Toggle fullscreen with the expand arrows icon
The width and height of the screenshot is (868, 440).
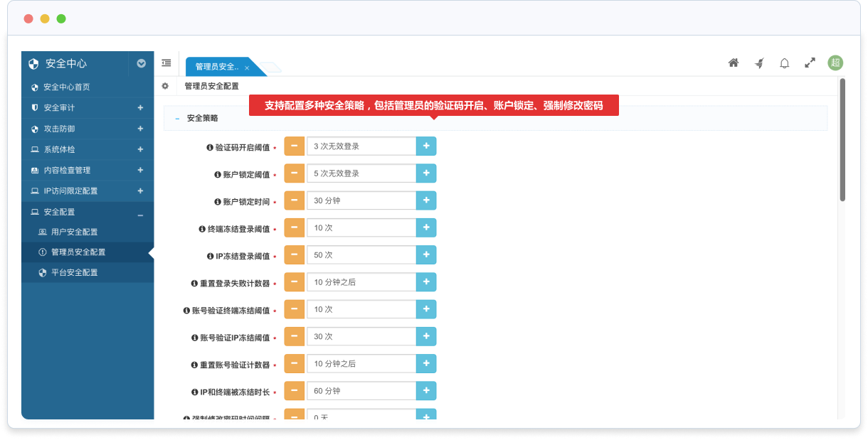point(810,63)
